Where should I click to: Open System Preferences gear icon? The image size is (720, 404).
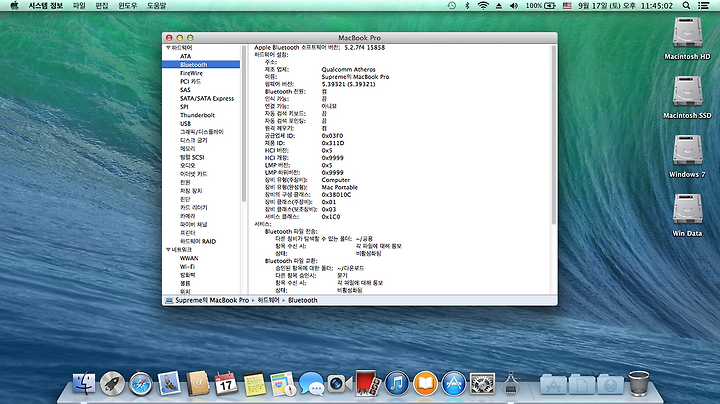pyautogui.click(x=482, y=384)
